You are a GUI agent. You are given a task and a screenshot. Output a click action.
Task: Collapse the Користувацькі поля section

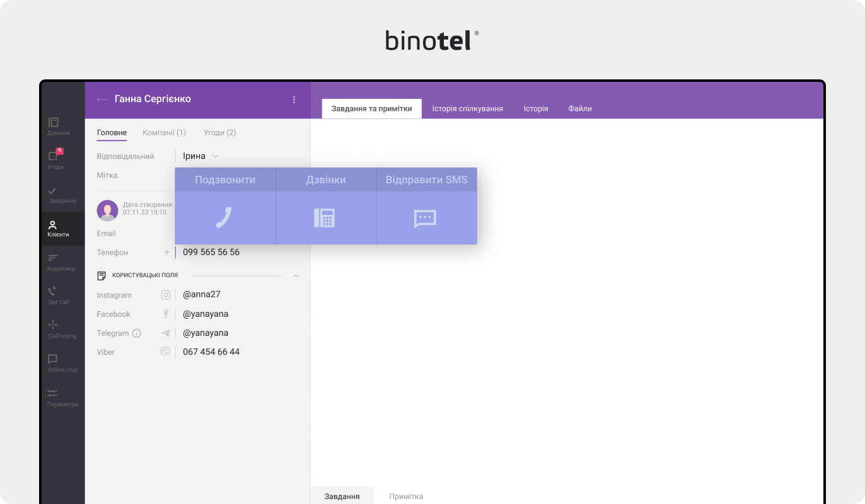point(296,275)
